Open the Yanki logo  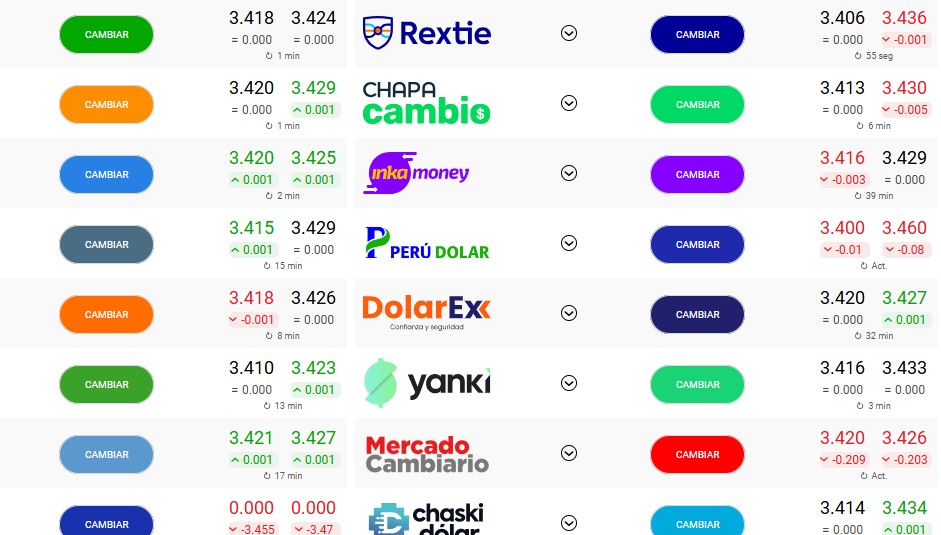[427, 382]
